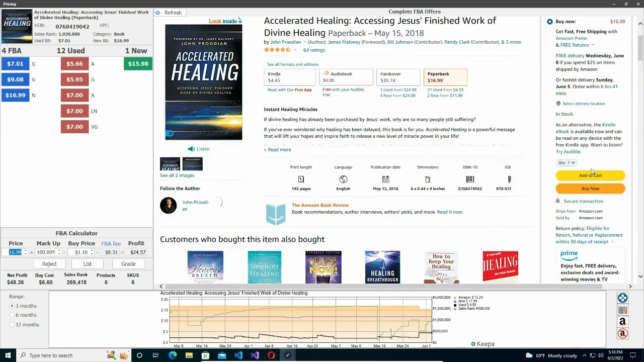
Task: Click the Grade button
Action: click(128, 264)
